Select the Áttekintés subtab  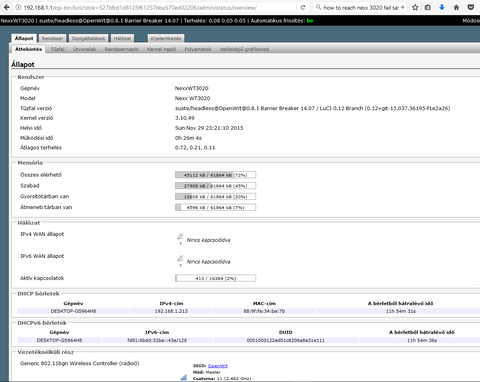[x=29, y=49]
